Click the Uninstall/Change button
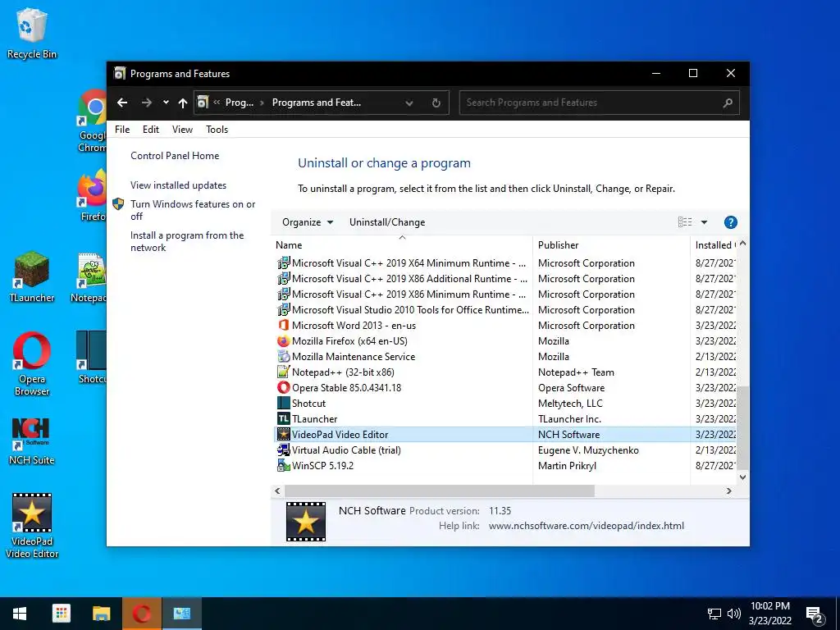This screenshot has height=630, width=840. click(387, 221)
